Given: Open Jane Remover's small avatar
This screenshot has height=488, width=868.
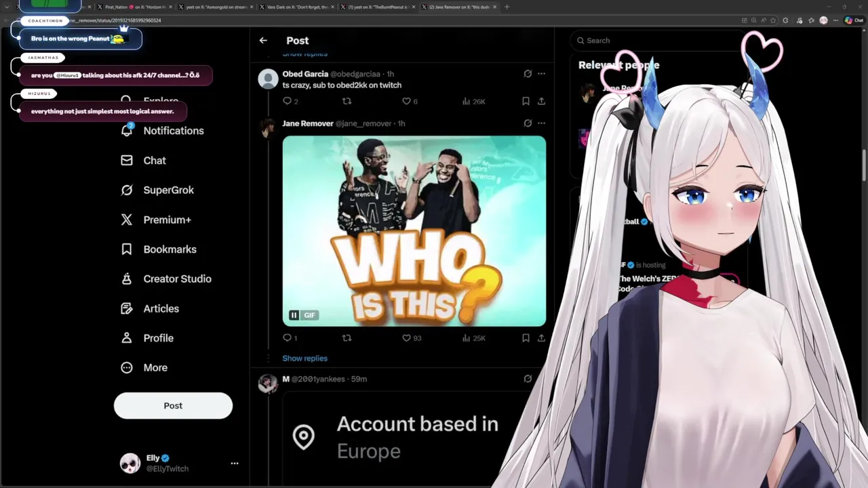Looking at the screenshot, I should (268, 127).
